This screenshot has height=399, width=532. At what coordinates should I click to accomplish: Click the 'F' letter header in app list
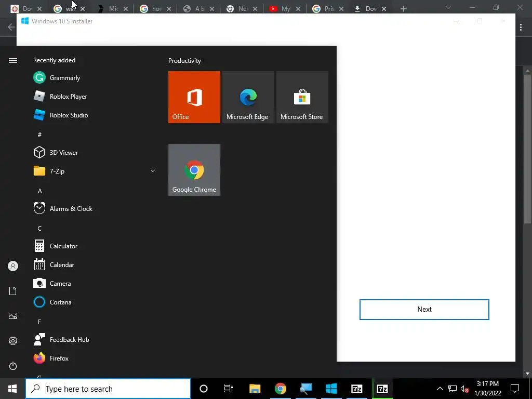click(x=39, y=322)
